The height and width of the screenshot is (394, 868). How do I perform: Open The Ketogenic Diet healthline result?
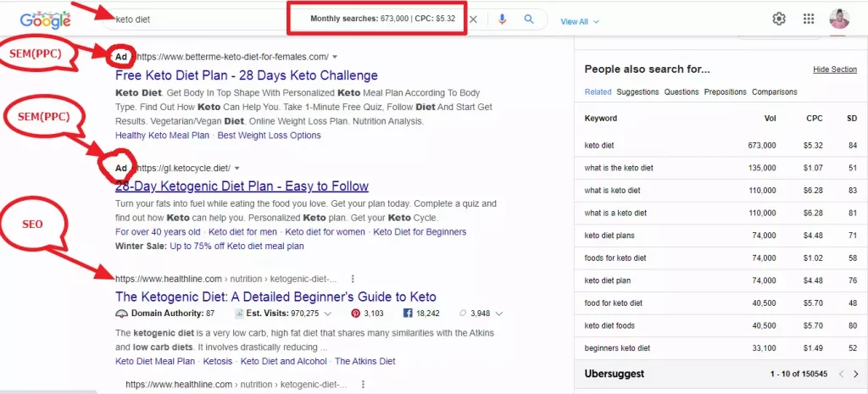(x=275, y=296)
